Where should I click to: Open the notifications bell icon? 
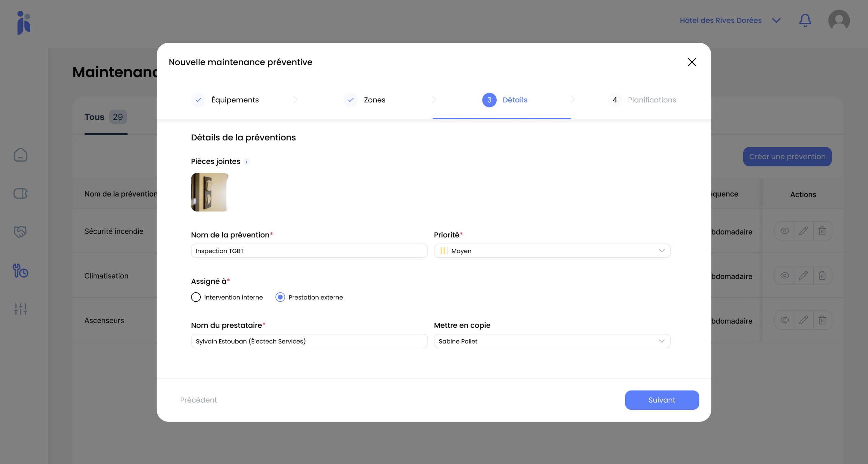point(805,20)
